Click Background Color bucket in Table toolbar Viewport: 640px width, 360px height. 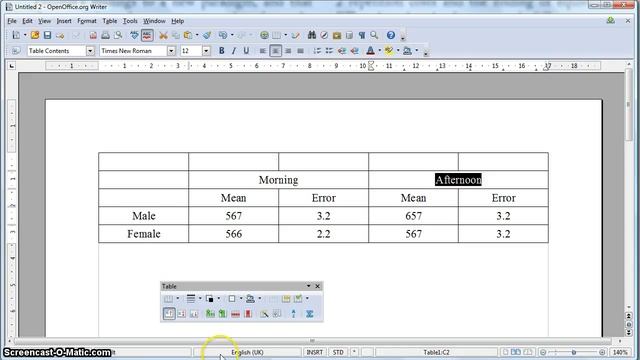click(250, 299)
